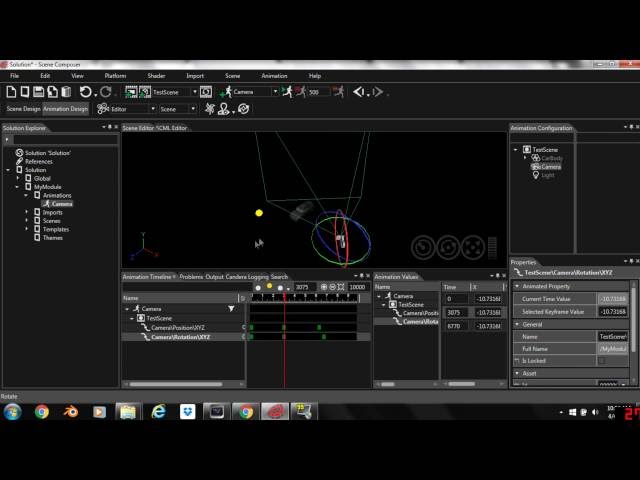This screenshot has height=480, width=640.
Task: Click the Undo arrow icon
Action: pos(85,92)
